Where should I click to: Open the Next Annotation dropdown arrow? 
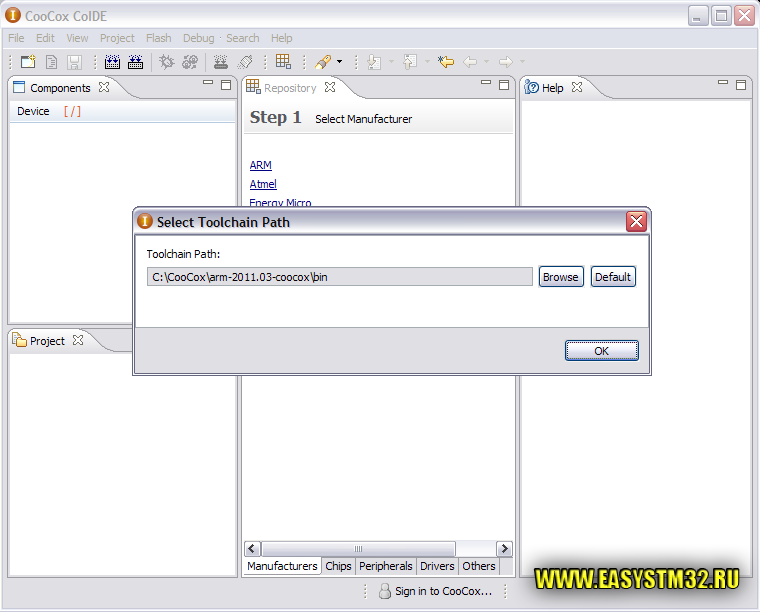tap(392, 62)
